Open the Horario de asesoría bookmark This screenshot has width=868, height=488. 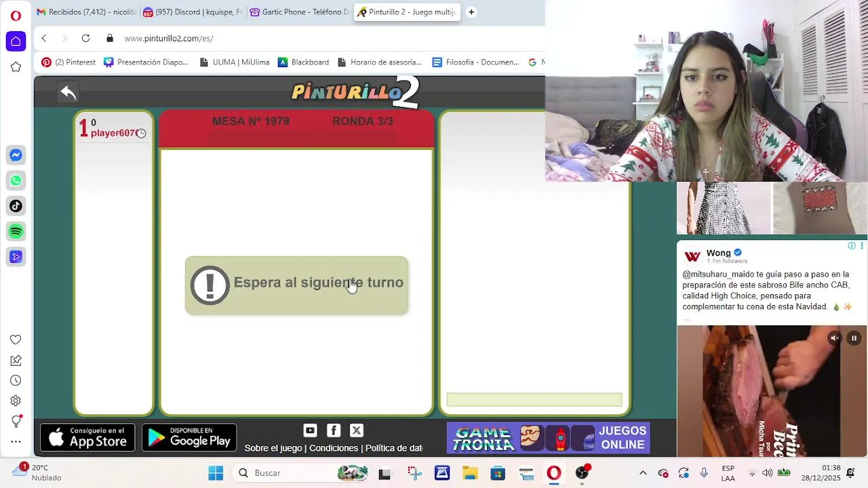379,62
